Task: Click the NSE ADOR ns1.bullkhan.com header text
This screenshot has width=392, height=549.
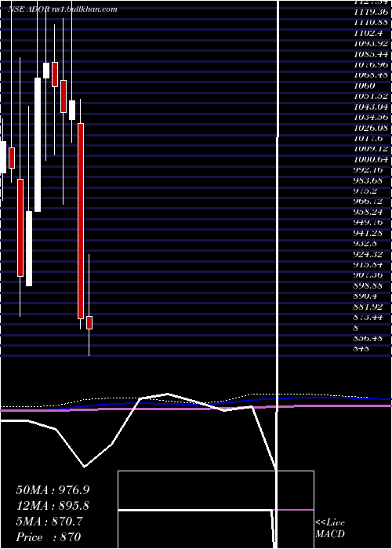Action: (62, 9)
